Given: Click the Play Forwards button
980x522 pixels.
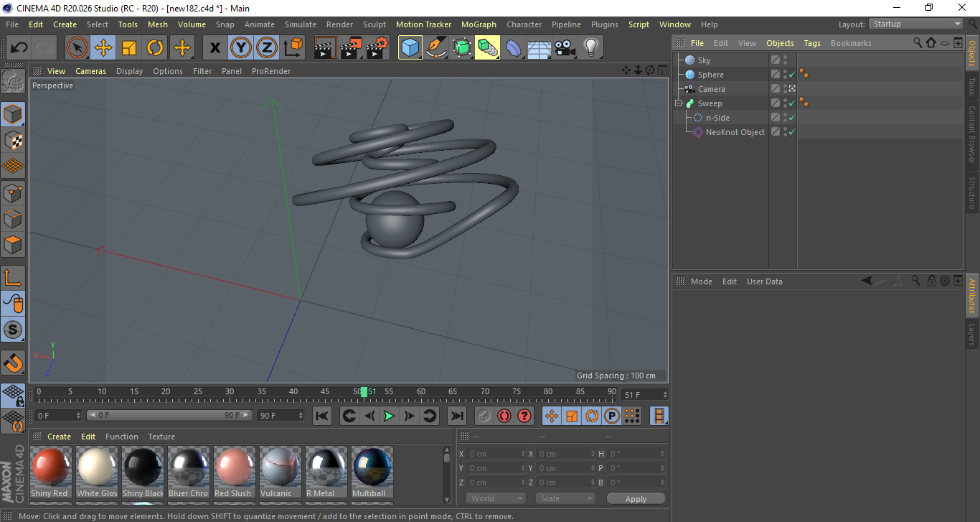Looking at the screenshot, I should pyautogui.click(x=389, y=416).
